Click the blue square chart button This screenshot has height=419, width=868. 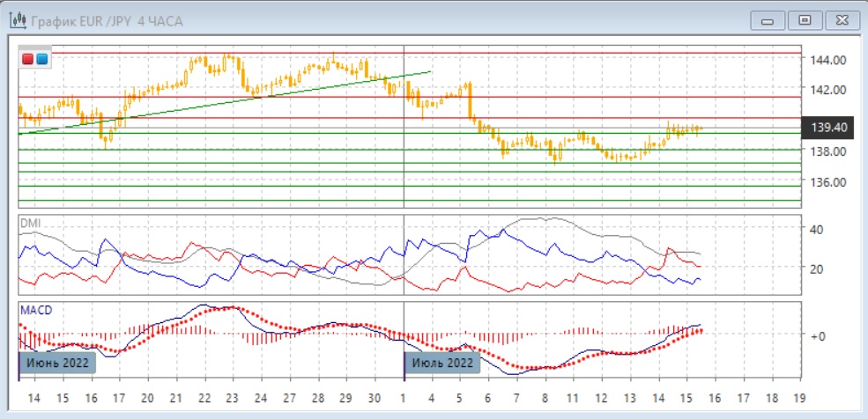(x=41, y=59)
